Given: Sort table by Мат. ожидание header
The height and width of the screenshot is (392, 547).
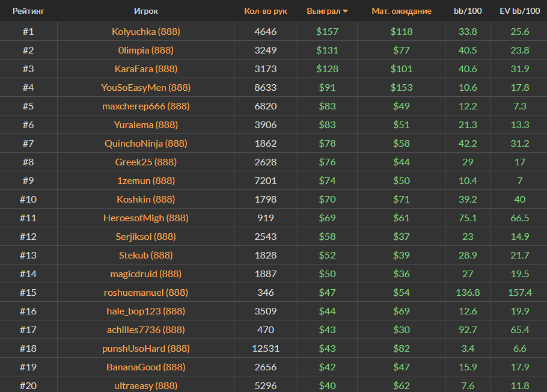Looking at the screenshot, I should click(401, 11).
